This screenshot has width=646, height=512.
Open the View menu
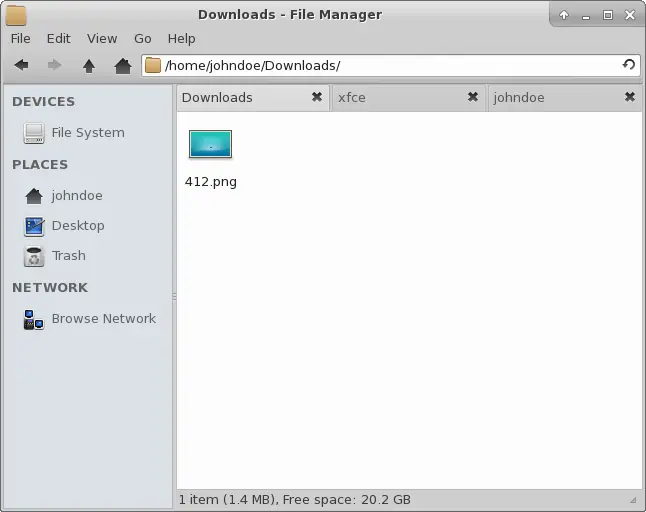click(x=102, y=39)
